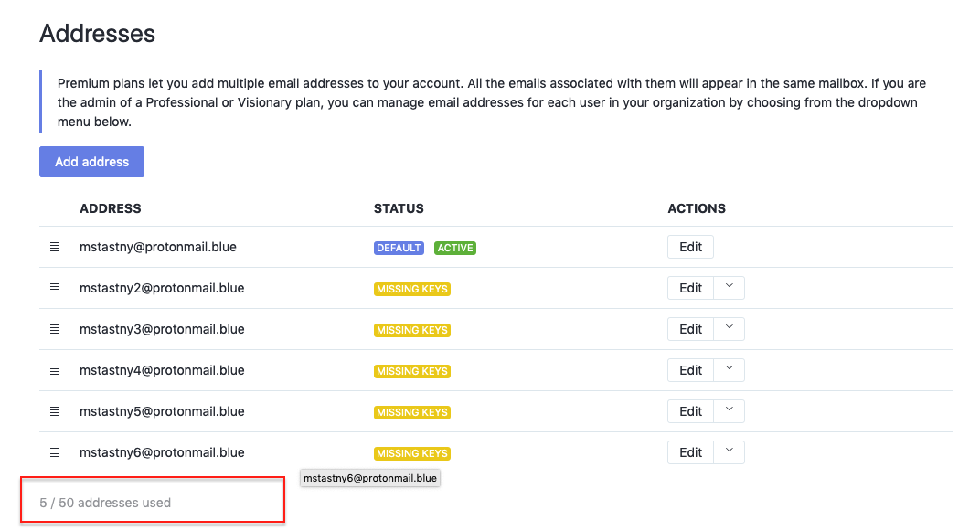Click the green ACTIVE badge
The height and width of the screenshot is (531, 980).
tap(454, 247)
